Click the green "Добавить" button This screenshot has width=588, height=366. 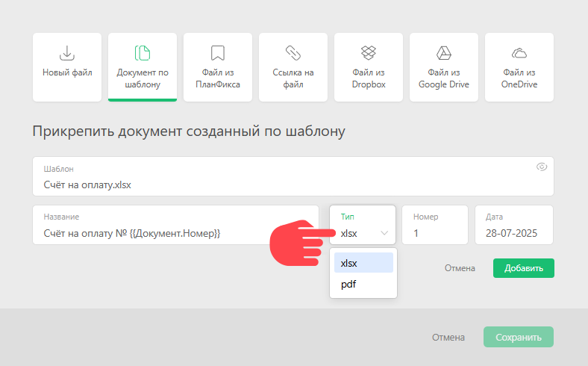coord(524,268)
